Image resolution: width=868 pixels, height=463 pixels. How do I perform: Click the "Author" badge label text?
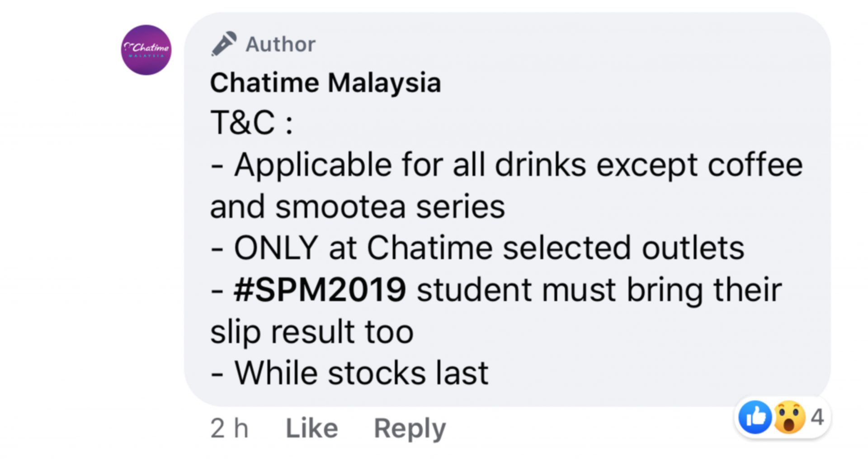point(280,44)
